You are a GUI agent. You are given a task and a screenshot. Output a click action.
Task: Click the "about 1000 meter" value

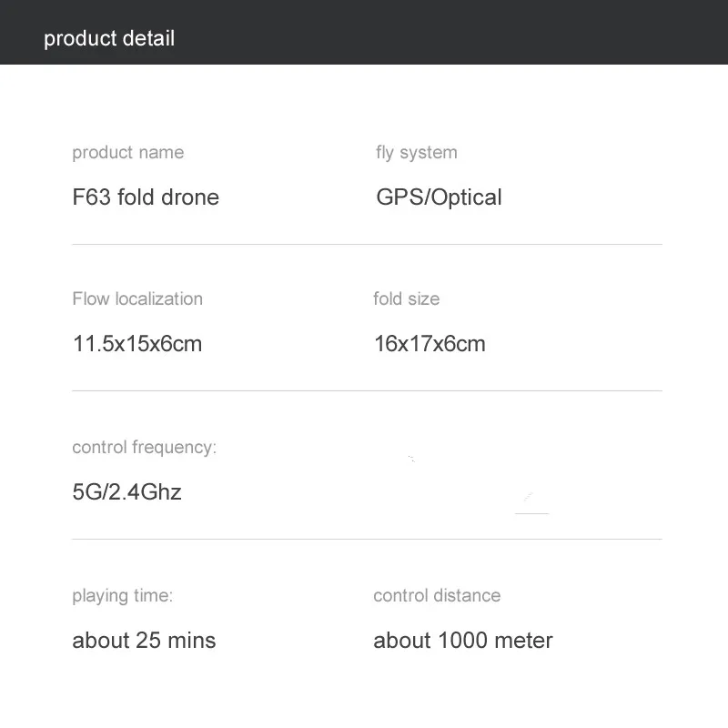pos(463,641)
